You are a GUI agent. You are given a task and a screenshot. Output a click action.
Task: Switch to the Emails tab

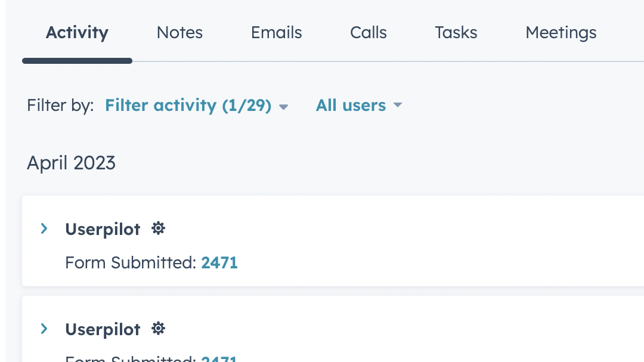[x=276, y=33]
